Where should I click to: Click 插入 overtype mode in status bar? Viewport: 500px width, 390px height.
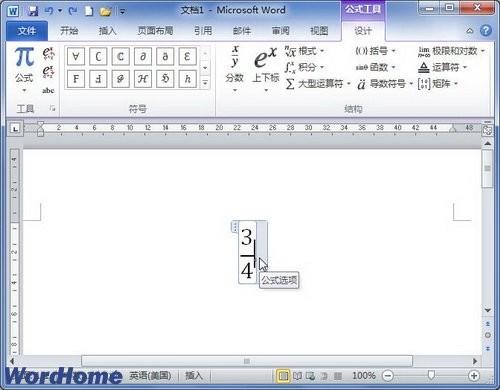[194, 376]
